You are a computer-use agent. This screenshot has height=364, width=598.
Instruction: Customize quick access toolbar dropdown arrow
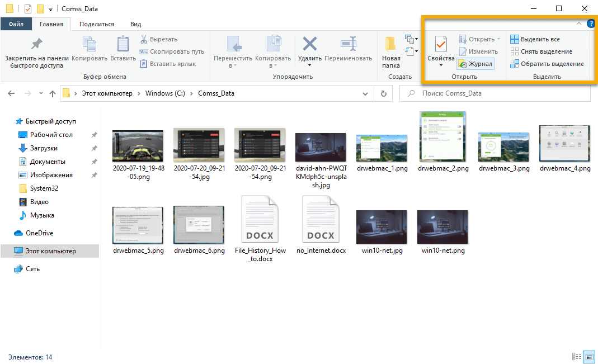50,9
